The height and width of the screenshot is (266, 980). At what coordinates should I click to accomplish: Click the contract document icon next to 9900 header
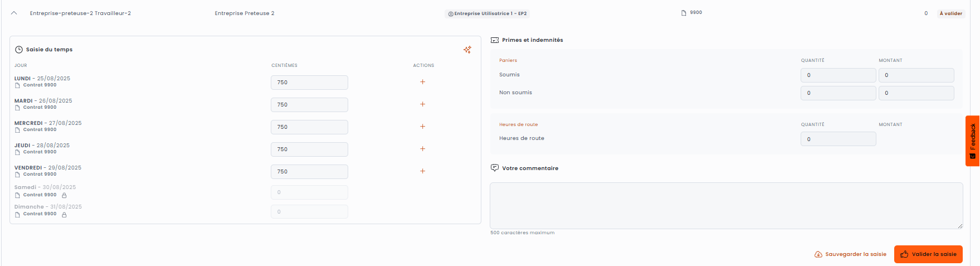click(x=684, y=13)
